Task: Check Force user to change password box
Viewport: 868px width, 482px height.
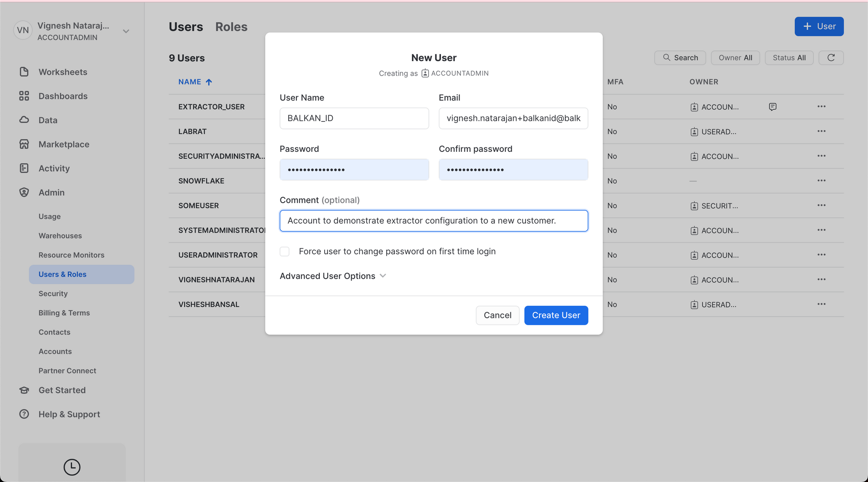Action: pyautogui.click(x=285, y=252)
